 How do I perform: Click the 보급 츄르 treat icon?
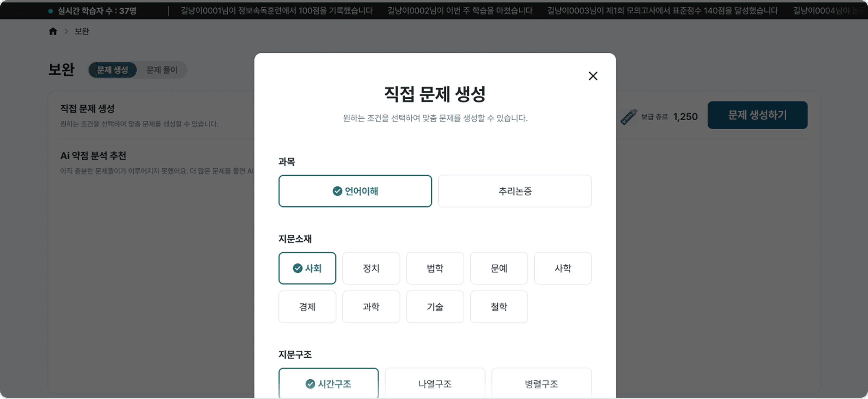[x=629, y=117]
